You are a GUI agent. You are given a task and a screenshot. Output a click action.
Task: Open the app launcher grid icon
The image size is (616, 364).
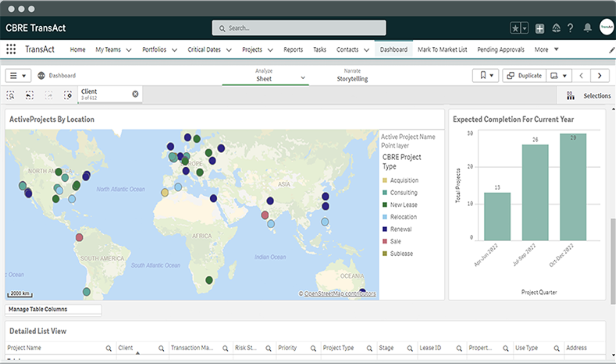(x=11, y=49)
